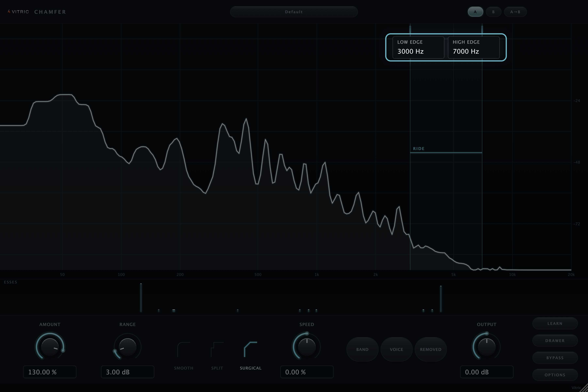This screenshot has height=392, width=588.
Task: Click the tall esses marker on the right
Action: point(441,299)
